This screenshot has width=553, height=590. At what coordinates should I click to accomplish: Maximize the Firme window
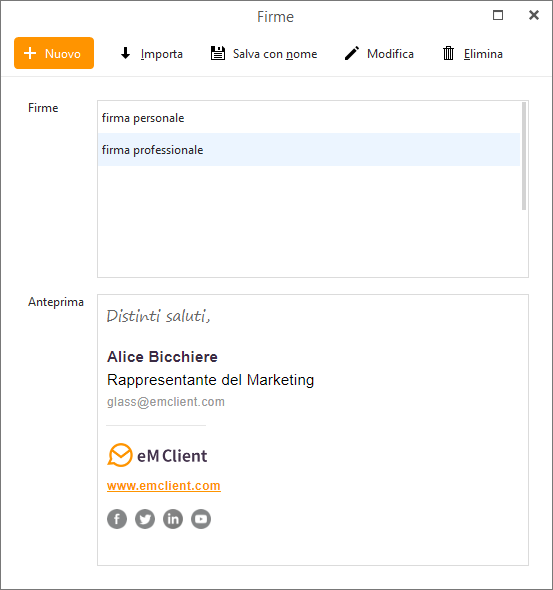(498, 15)
